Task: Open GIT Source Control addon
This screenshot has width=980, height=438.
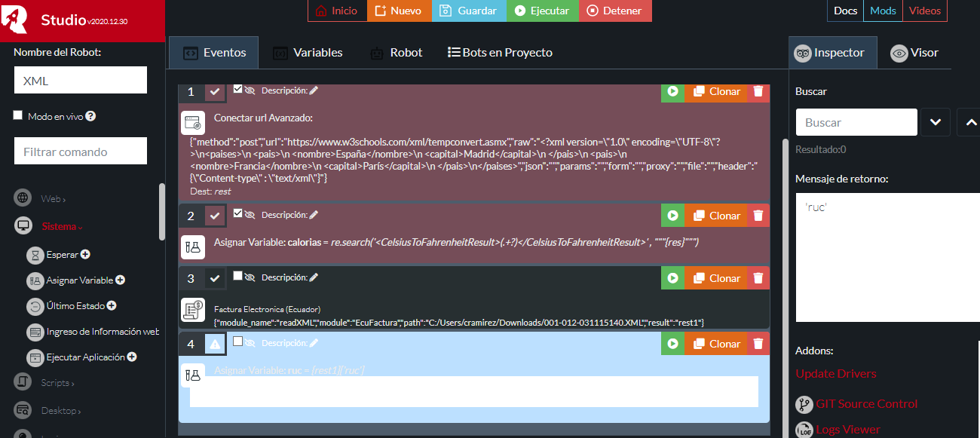Action: 866,404
